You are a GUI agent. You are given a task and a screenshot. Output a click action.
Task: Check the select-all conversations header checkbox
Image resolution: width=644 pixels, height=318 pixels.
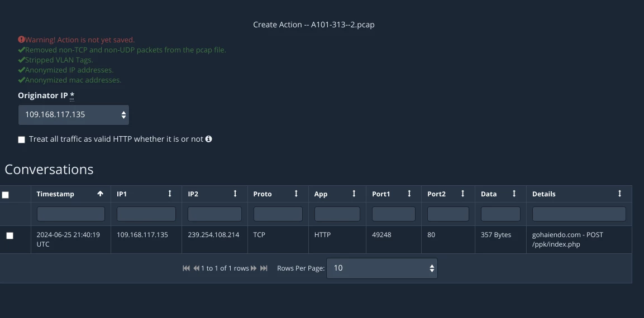click(x=6, y=195)
